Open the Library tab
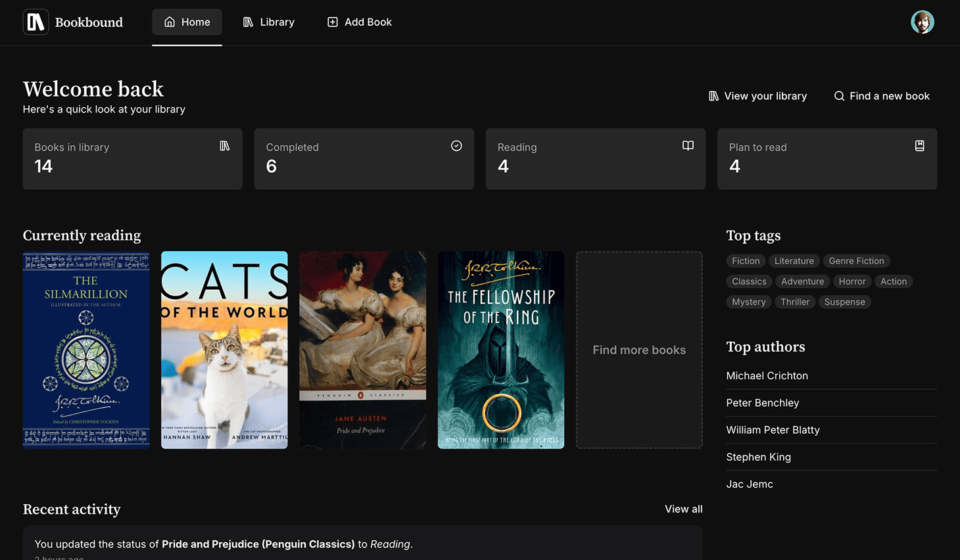Screen dimensions: 960x560 pyautogui.click(x=268, y=22)
